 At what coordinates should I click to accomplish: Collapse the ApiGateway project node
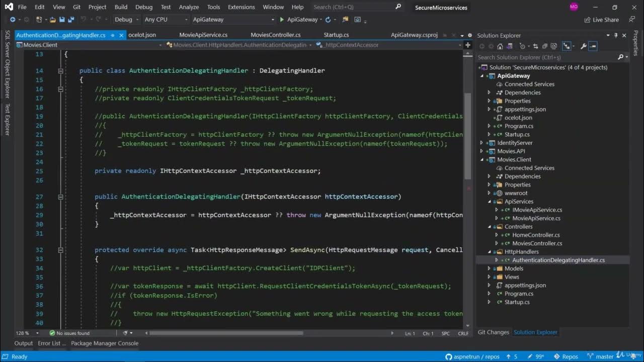pyautogui.click(x=482, y=76)
